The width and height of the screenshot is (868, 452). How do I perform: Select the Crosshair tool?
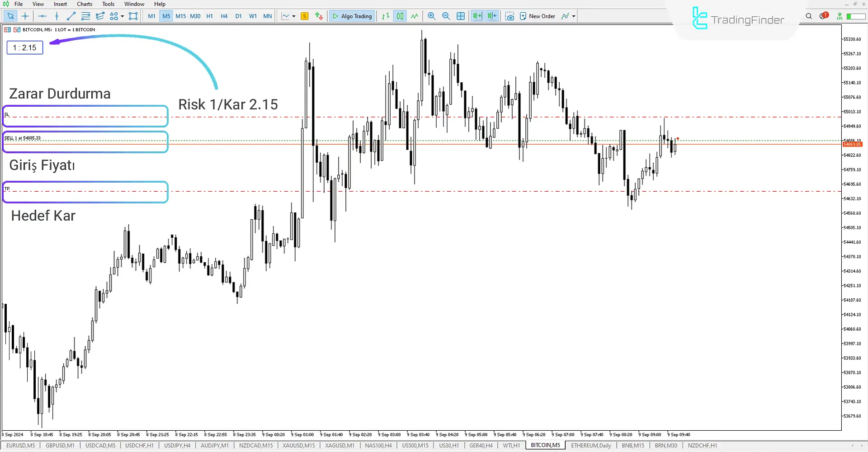coord(25,16)
